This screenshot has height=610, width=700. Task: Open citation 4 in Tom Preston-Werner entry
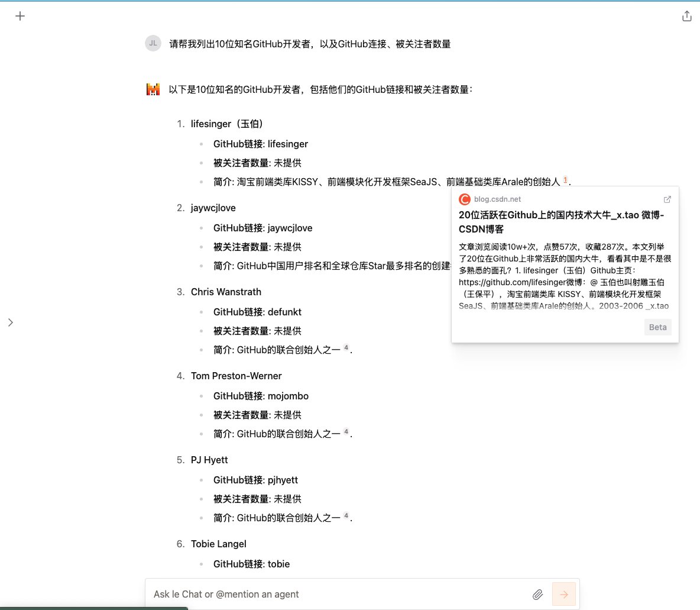[x=346, y=432]
